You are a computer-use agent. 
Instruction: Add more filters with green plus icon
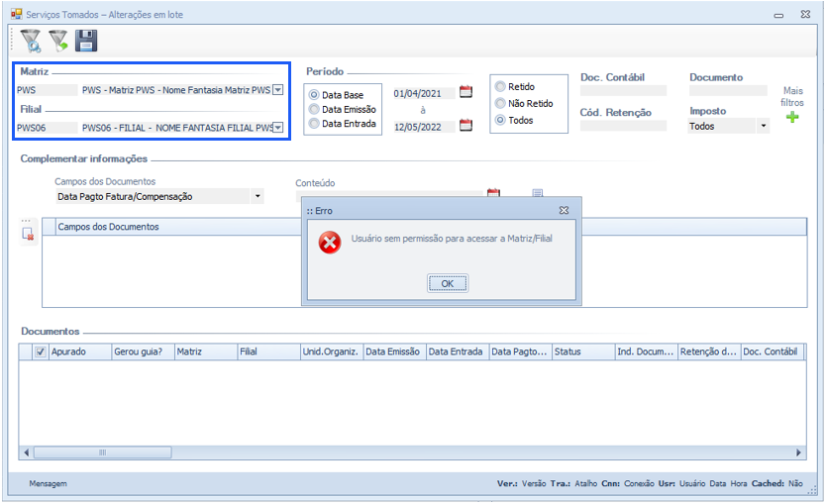coord(792,117)
